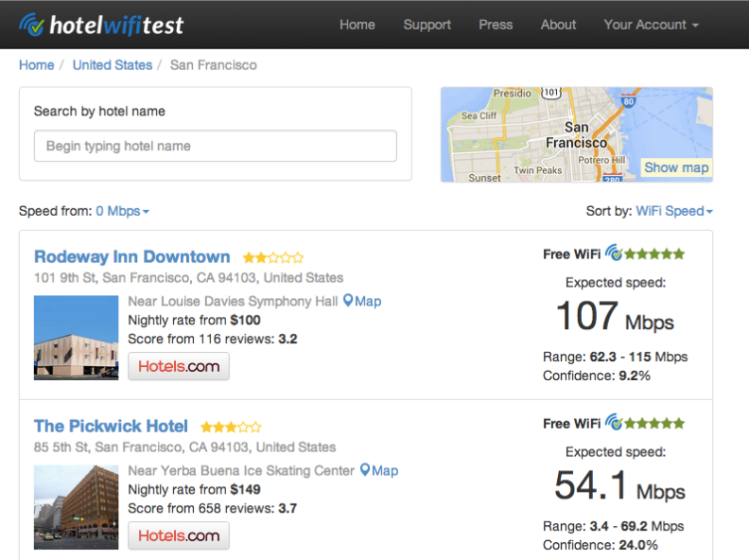The image size is (749, 560).
Task: Open the Your Account dropdown menu
Action: pos(651,25)
